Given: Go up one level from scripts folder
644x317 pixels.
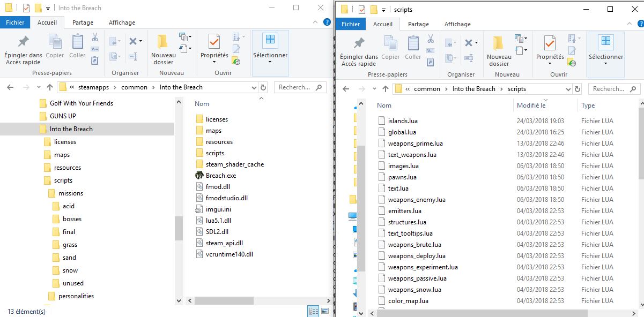Looking at the screenshot, I should 385,89.
